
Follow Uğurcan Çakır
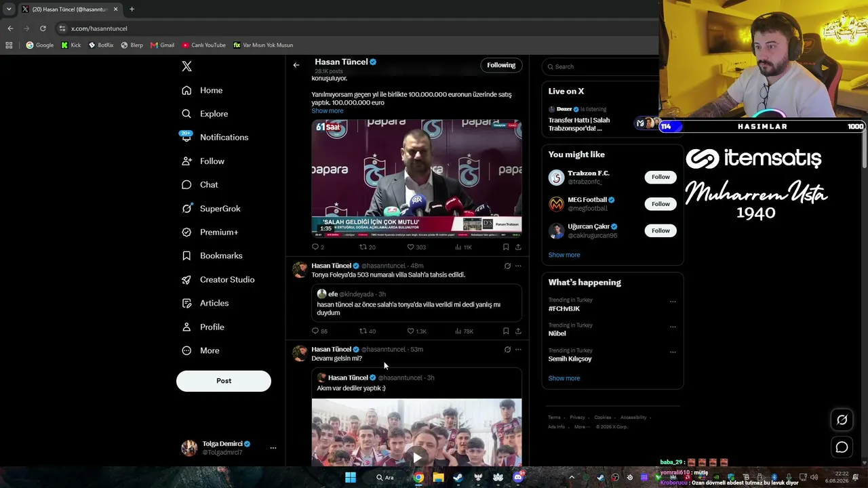coord(660,230)
